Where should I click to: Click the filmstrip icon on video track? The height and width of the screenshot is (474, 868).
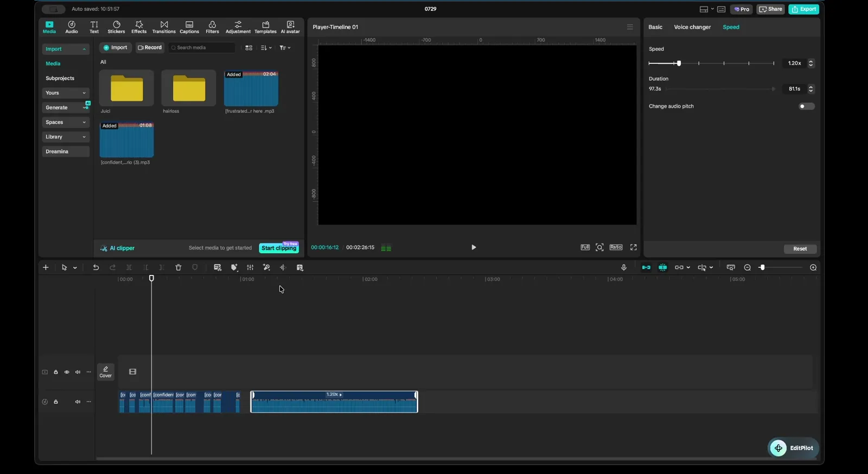(x=132, y=372)
